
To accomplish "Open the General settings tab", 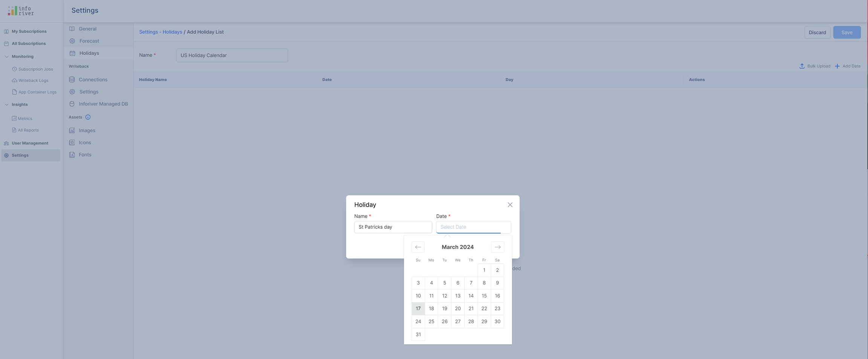I will click(x=87, y=29).
